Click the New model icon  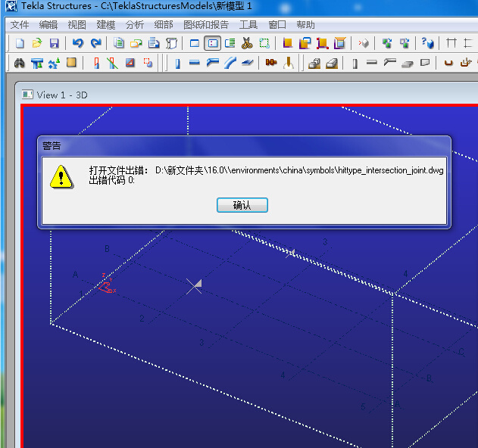20,43
